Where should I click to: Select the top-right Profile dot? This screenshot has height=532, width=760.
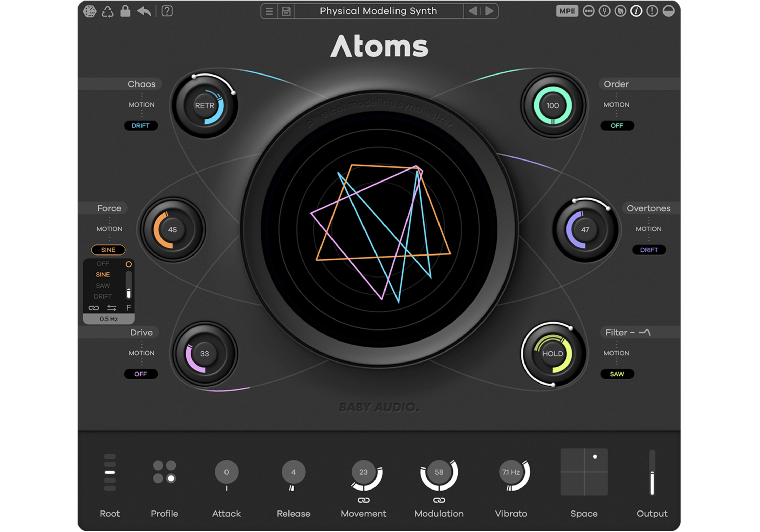coord(171,466)
